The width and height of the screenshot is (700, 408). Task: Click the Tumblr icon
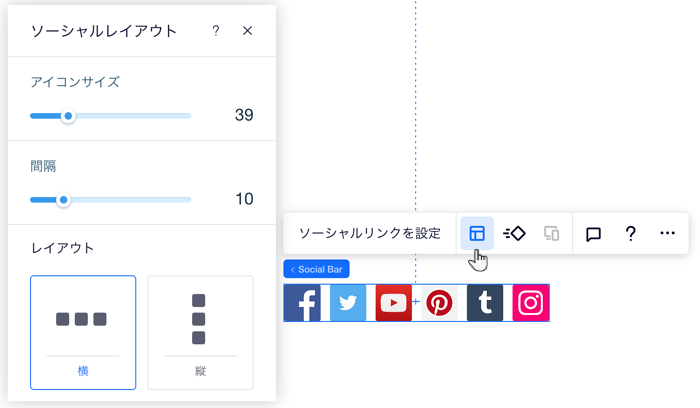coord(485,303)
